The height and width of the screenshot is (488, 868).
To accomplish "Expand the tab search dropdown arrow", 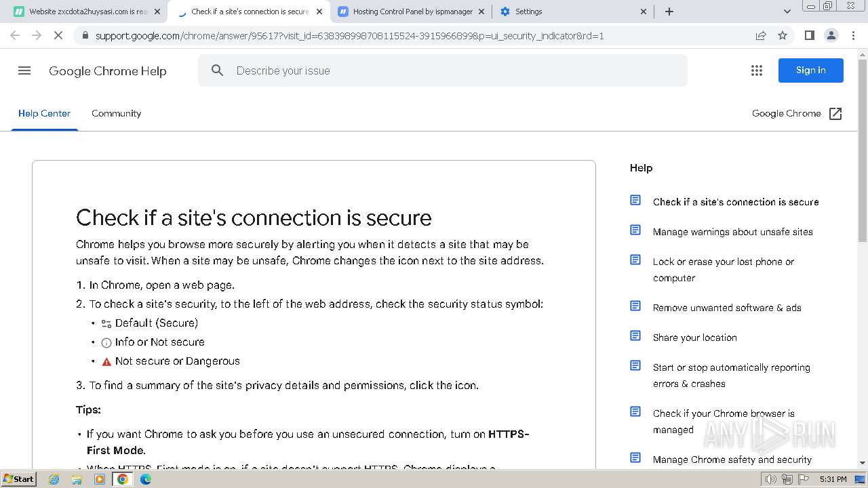I will pyautogui.click(x=787, y=12).
